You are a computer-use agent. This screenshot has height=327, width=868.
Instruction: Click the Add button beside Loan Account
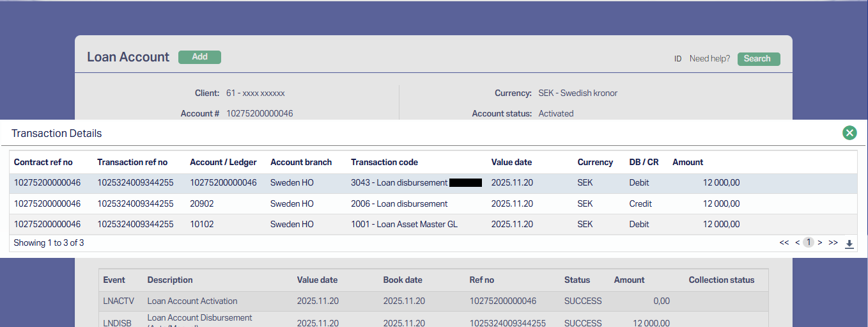[x=199, y=57]
